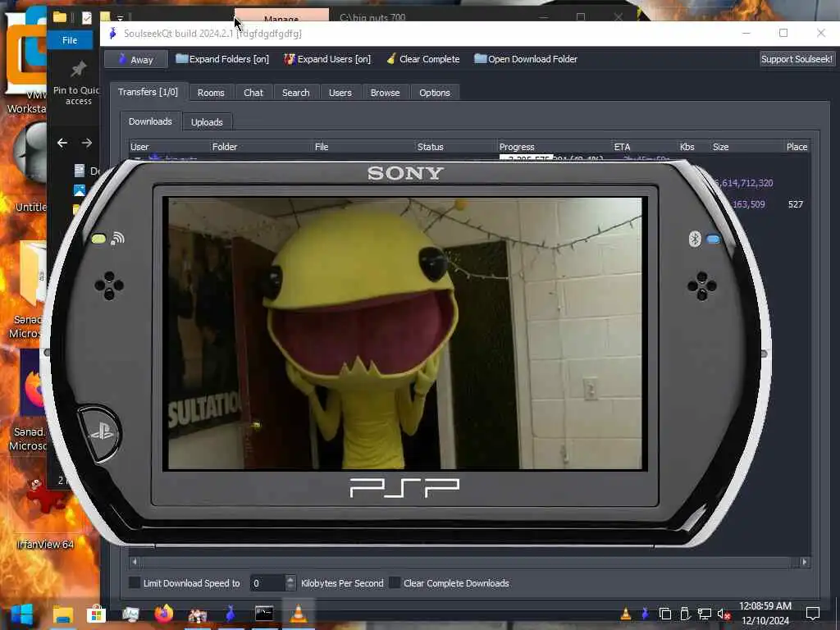840x630 pixels.
Task: Click the size value ending 163,509
Action: click(748, 204)
